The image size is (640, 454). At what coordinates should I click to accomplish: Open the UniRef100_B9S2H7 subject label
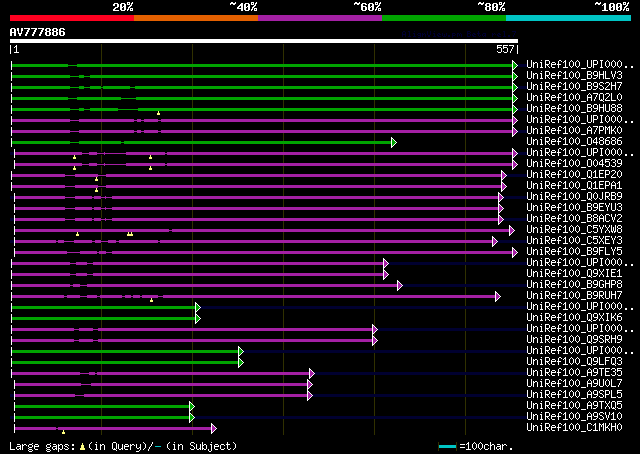point(574,86)
